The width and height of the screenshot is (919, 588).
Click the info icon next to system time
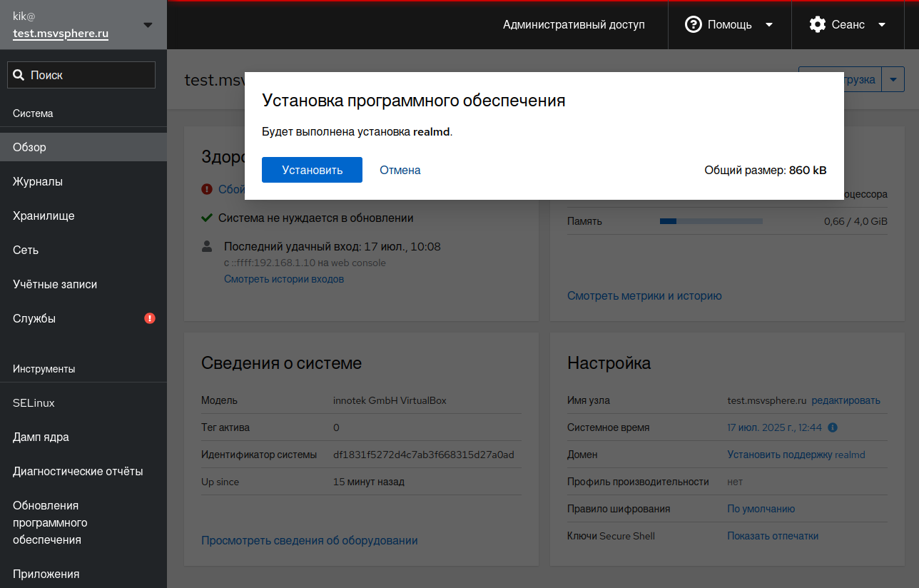coord(832,427)
